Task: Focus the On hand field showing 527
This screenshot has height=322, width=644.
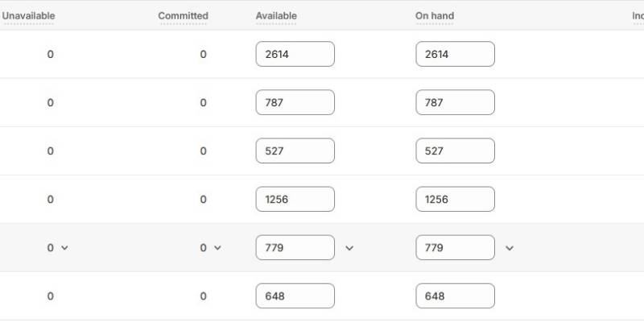Action: [x=455, y=151]
